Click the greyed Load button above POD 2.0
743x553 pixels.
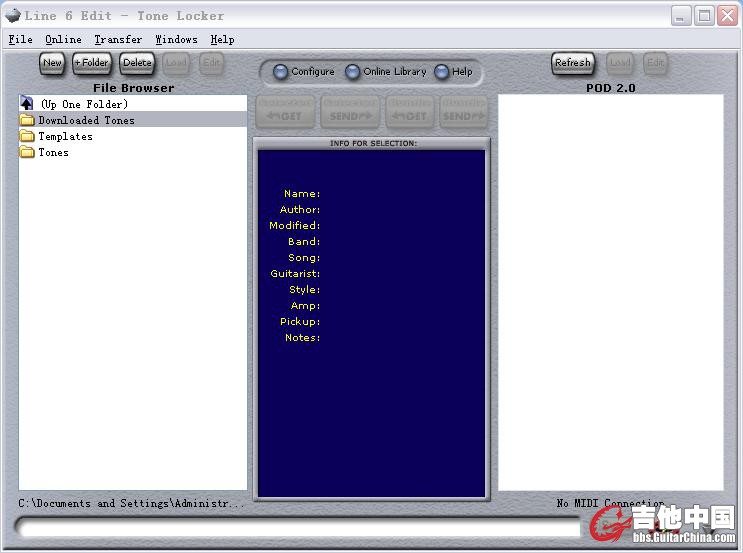(620, 63)
